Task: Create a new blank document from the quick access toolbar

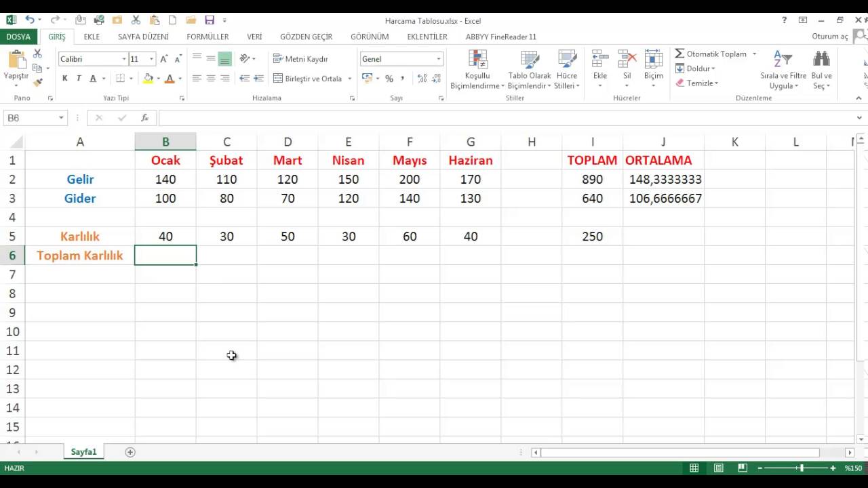Action: [x=172, y=20]
